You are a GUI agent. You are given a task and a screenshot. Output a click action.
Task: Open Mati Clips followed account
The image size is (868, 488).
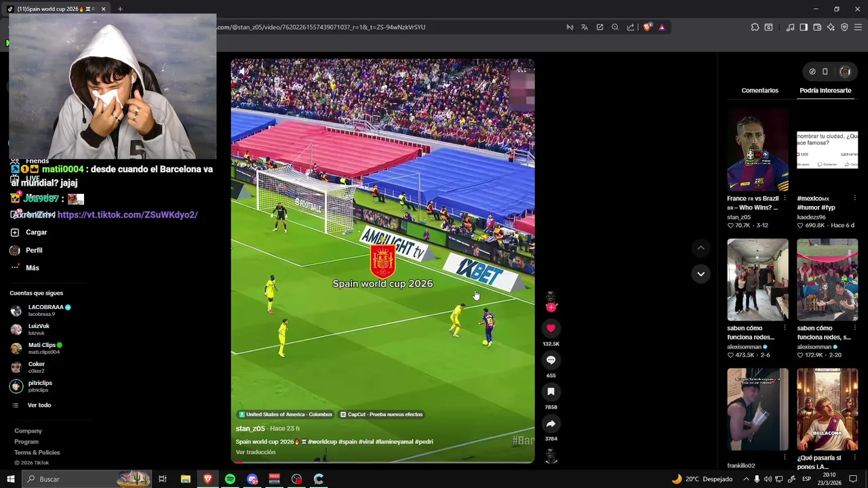37,348
